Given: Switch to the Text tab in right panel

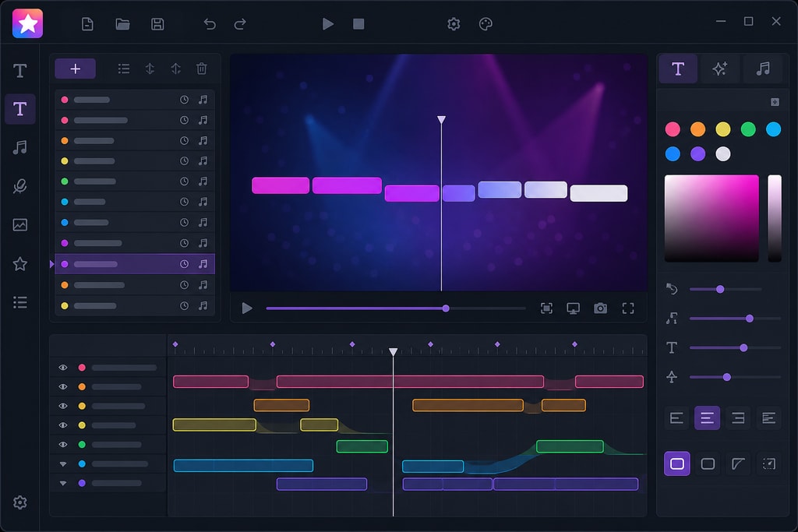Looking at the screenshot, I should 678,69.
